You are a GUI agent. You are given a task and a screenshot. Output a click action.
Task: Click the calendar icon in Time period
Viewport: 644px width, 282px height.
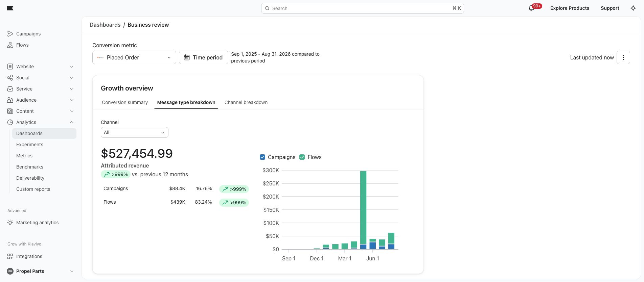point(187,57)
